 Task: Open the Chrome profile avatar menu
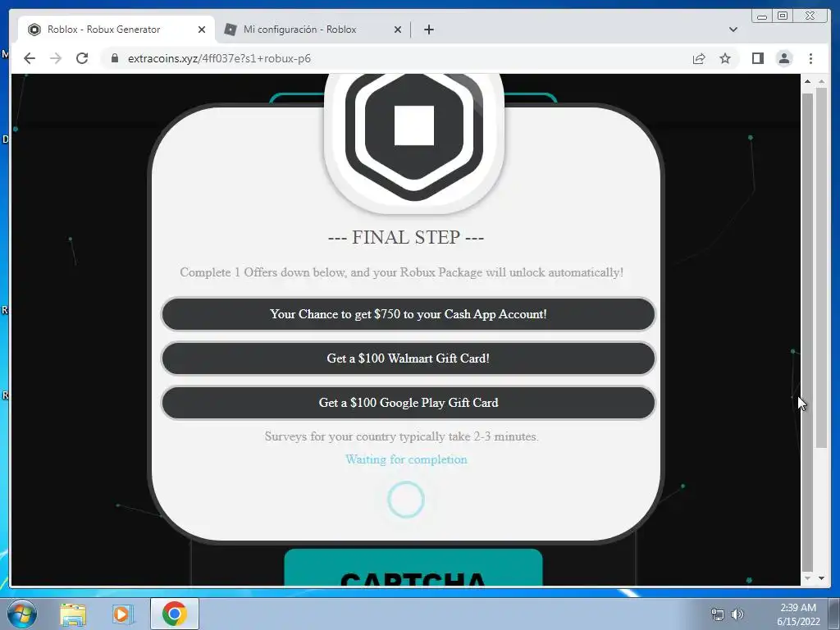[783, 58]
